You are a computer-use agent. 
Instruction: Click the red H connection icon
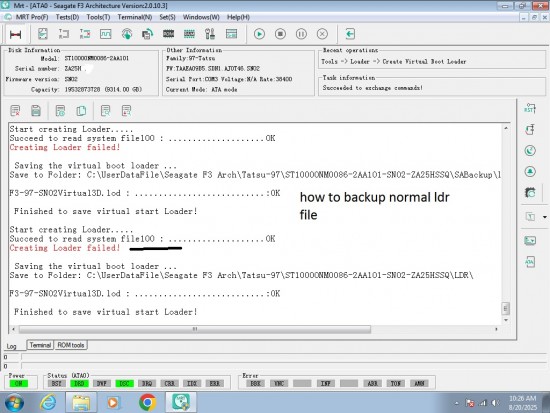coord(15,34)
